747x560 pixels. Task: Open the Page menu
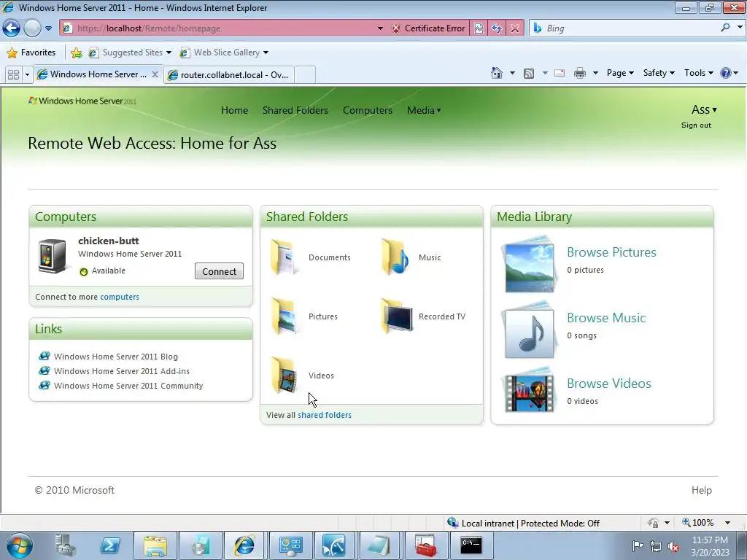tap(620, 73)
